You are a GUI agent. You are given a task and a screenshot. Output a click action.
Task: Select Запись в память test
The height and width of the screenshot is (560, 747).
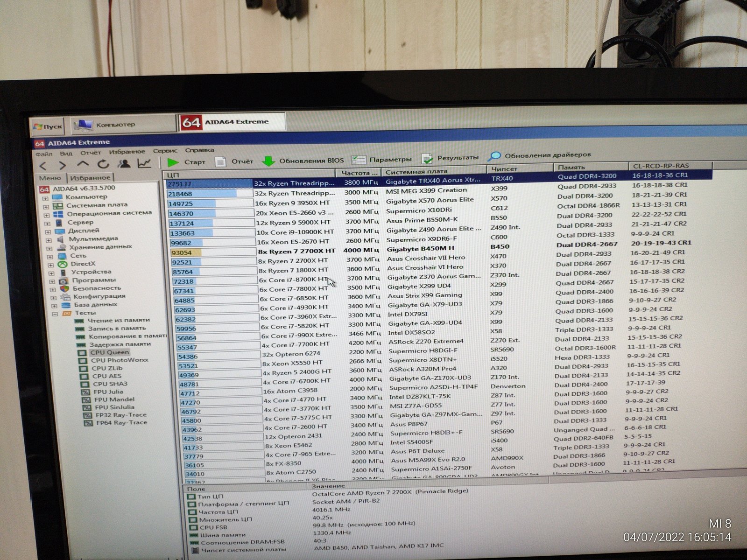click(x=111, y=329)
